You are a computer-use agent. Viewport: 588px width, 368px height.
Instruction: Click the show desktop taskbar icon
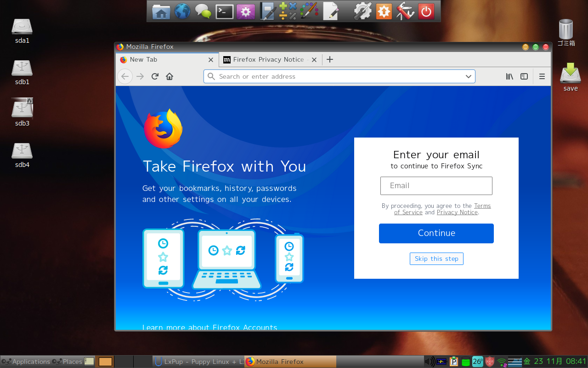tap(89, 362)
